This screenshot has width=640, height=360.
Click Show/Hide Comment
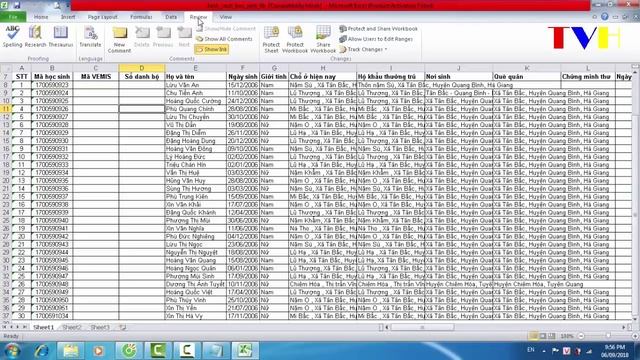(x=226, y=29)
